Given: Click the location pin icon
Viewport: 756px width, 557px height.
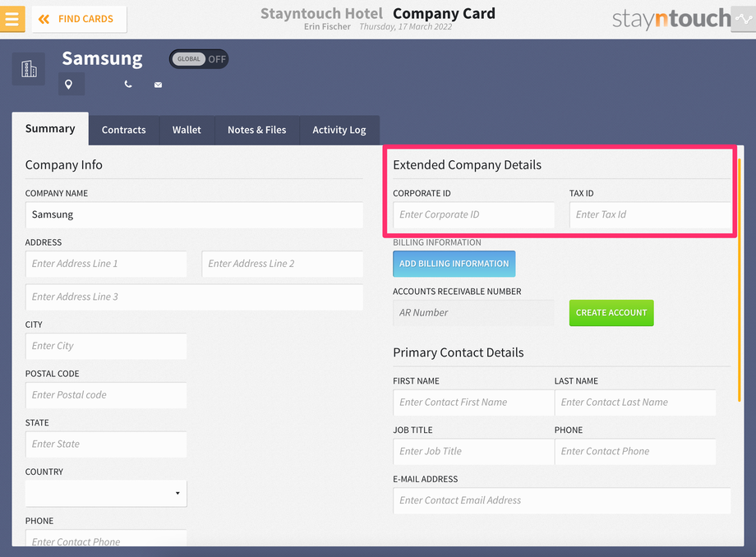Looking at the screenshot, I should [x=69, y=85].
